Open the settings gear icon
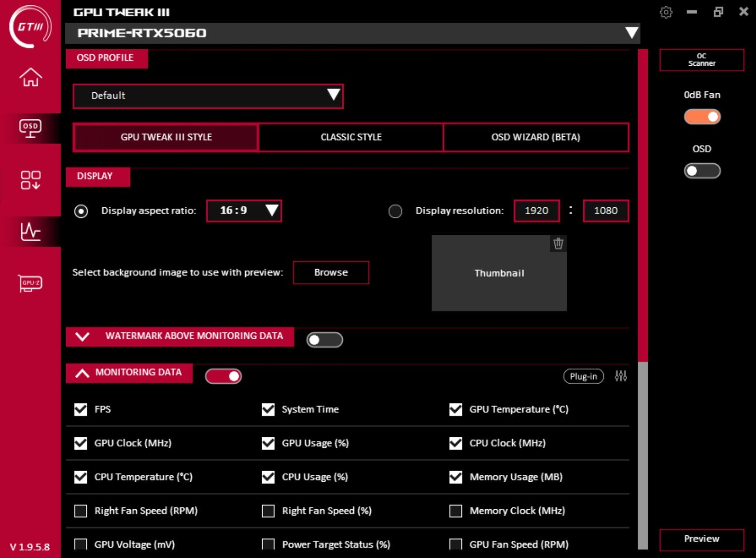 click(666, 12)
